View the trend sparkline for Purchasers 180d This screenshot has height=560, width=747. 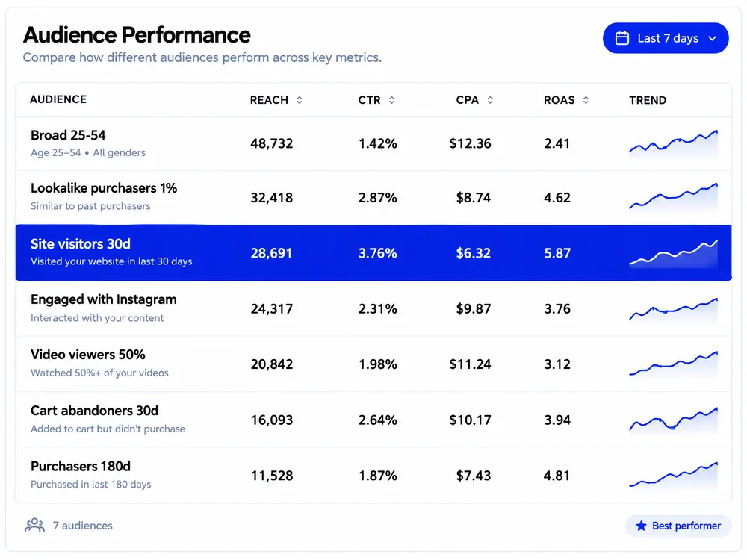673,475
